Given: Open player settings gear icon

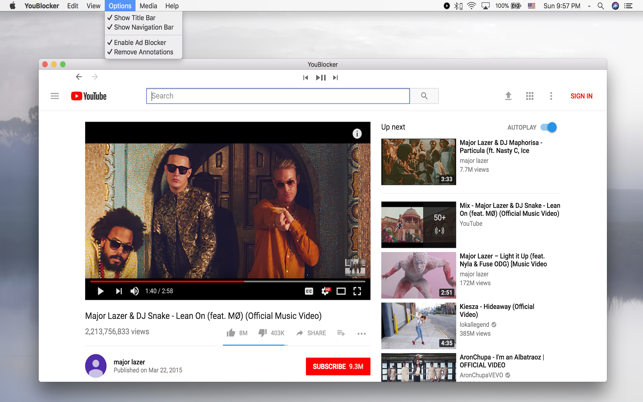Looking at the screenshot, I should point(326,291).
